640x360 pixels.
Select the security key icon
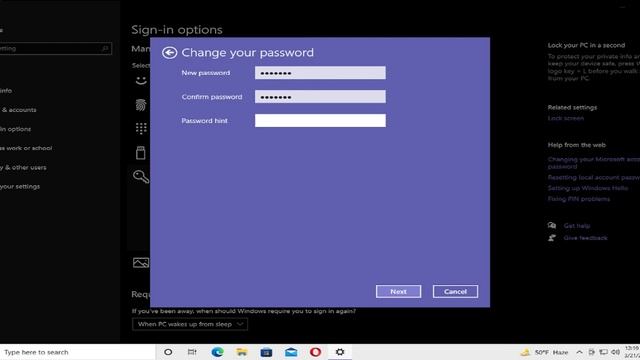[141, 153]
